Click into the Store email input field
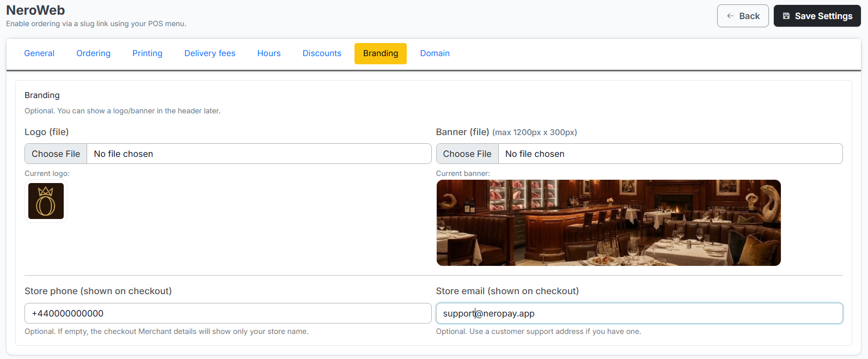 639,313
